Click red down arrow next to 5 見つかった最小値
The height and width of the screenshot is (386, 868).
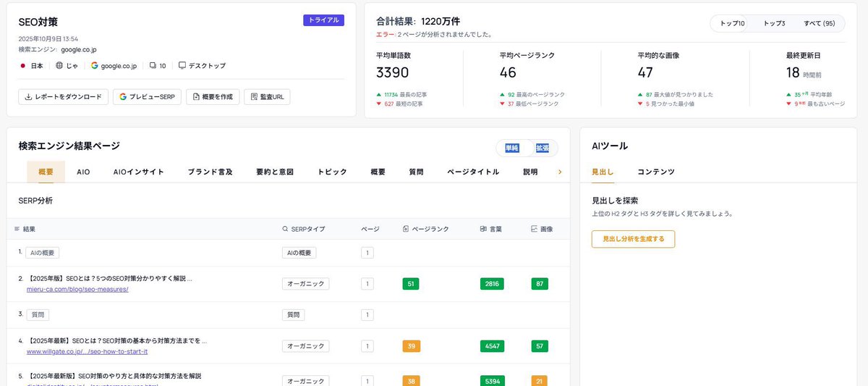[640, 104]
